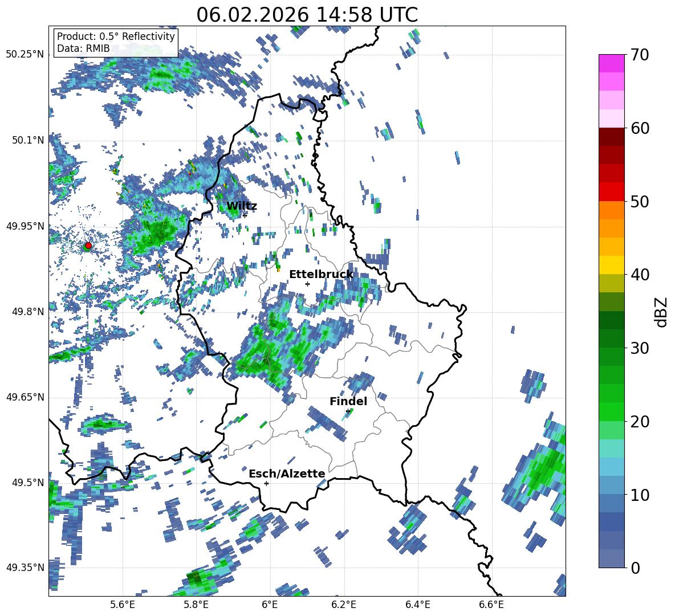Click the 60 colorbar tick label
Viewport: 675px width, 616px height.
640,128
